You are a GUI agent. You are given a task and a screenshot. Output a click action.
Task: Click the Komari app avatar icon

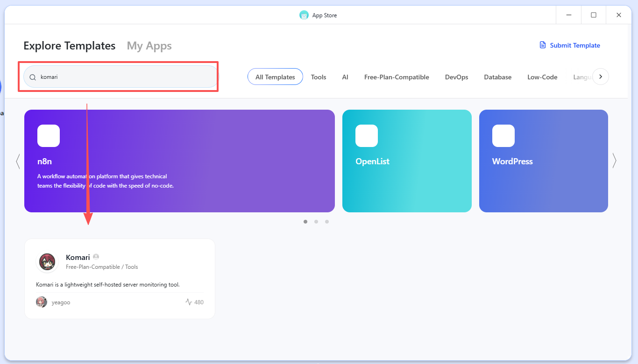(47, 262)
